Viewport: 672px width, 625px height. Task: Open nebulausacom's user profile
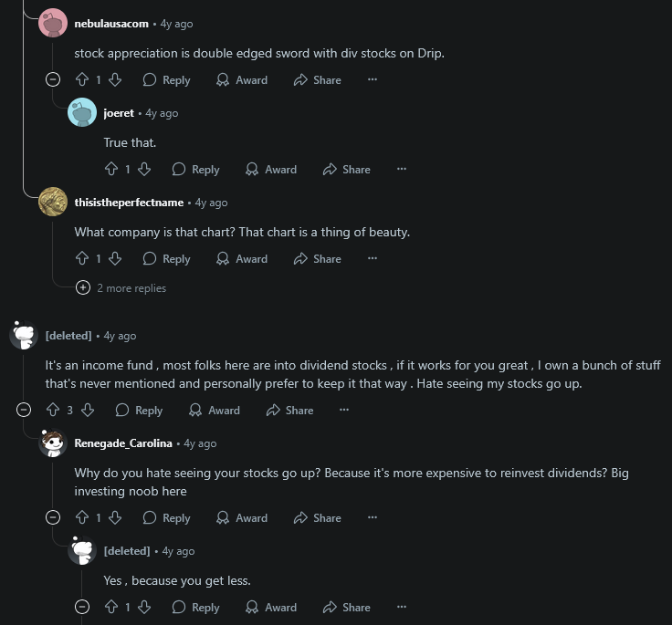pyautogui.click(x=111, y=24)
